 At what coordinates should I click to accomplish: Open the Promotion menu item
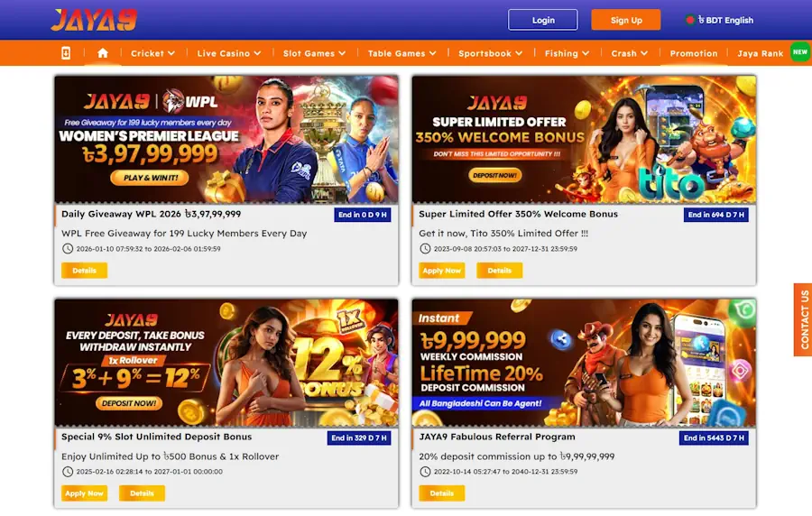point(694,53)
